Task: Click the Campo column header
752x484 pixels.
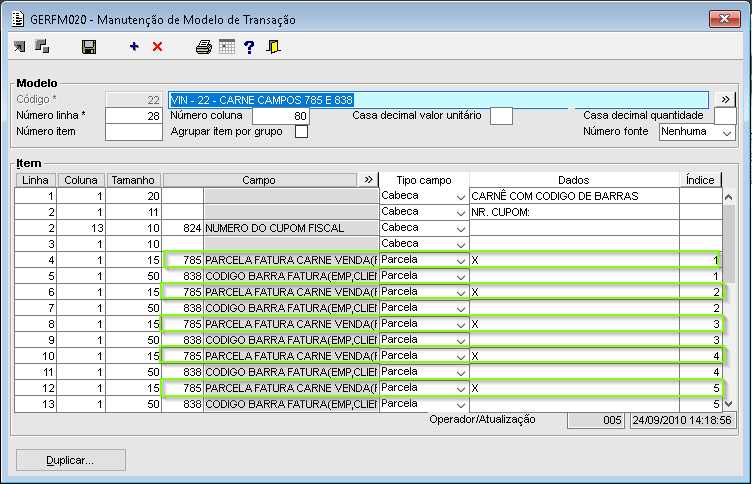Action: click(x=259, y=180)
